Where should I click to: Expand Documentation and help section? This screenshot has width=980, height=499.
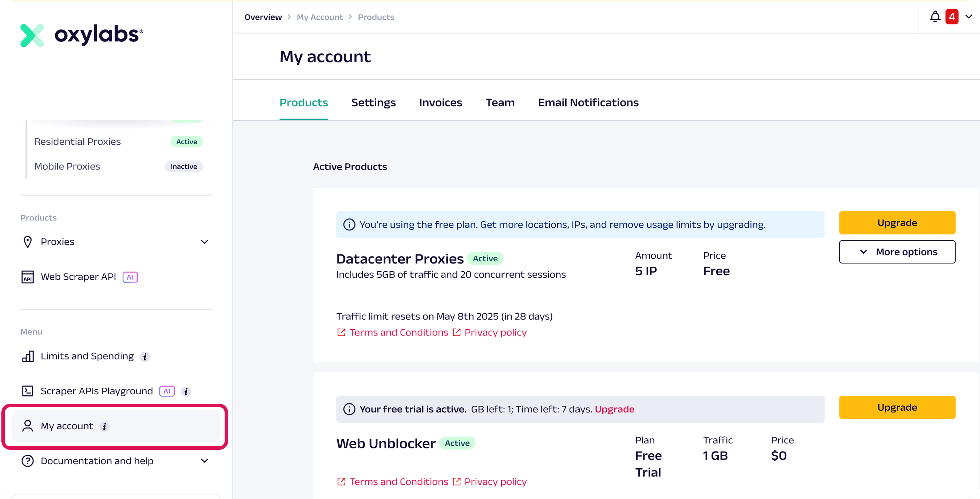204,461
